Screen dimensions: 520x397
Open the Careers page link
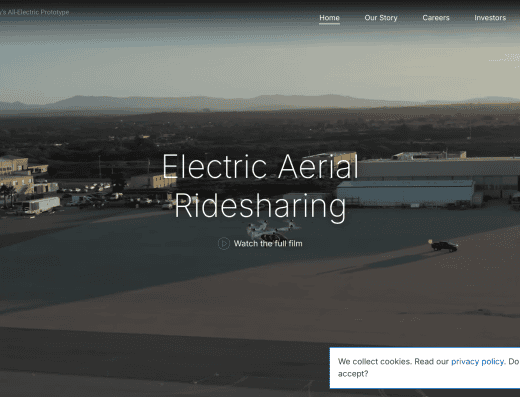point(436,18)
